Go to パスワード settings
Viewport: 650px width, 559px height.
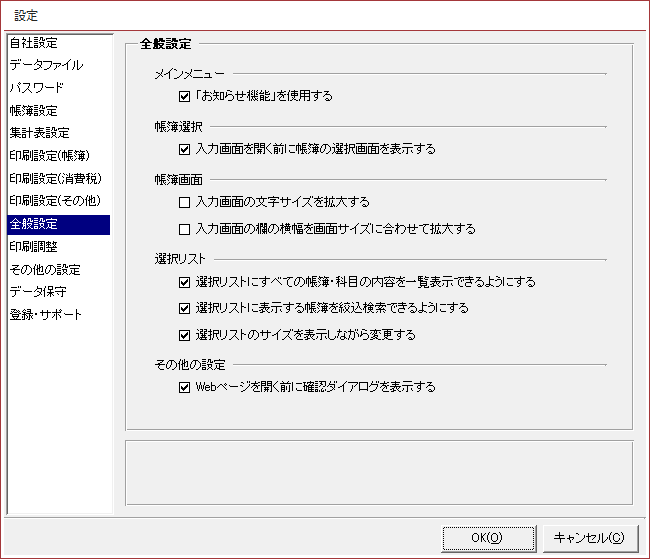[37, 88]
